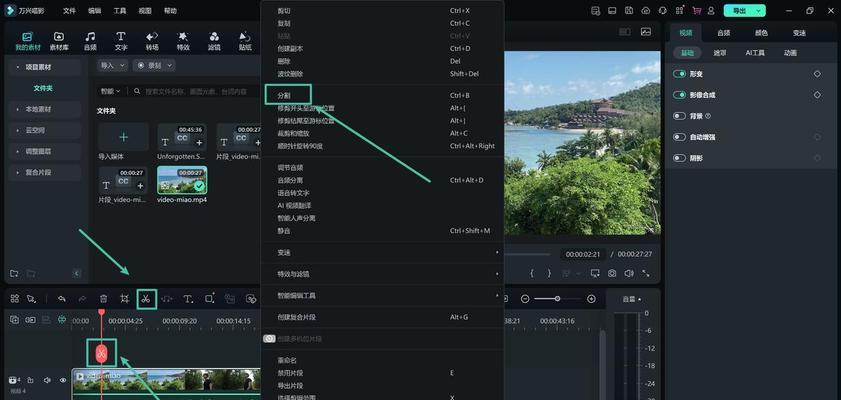The width and height of the screenshot is (841, 400).
Task: Enable the 背景 background switch
Action: [680, 116]
